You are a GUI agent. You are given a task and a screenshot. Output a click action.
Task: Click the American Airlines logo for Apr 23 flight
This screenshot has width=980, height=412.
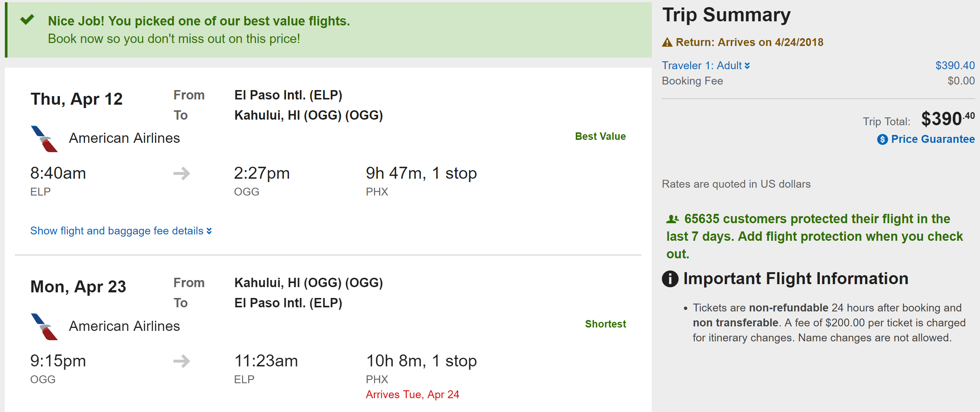coord(44,326)
